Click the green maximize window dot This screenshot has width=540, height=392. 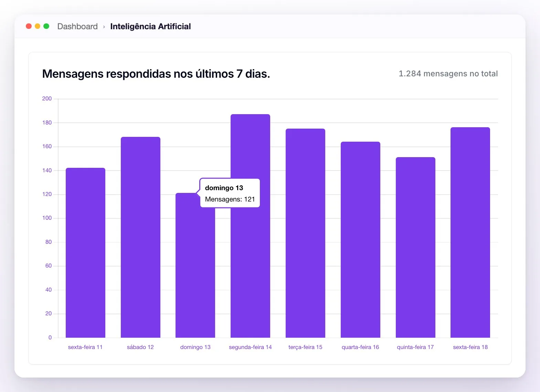(x=46, y=26)
